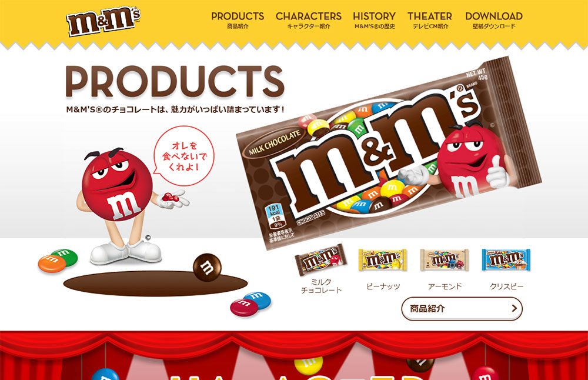Viewport: 588px width, 380px height.
Task: Click the 商品紹介 button
Action: point(462,309)
